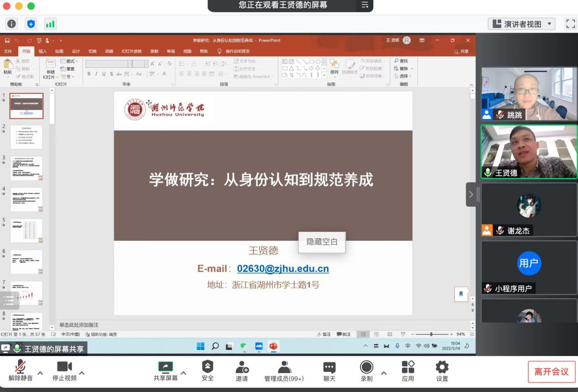Open the blue encryption shield icon
This screenshot has width=578, height=392.
(31, 24)
